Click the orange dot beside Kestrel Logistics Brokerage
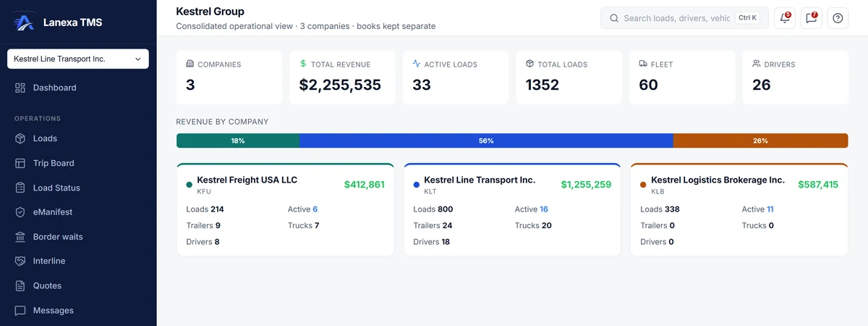Image resolution: width=868 pixels, height=326 pixels. [644, 185]
